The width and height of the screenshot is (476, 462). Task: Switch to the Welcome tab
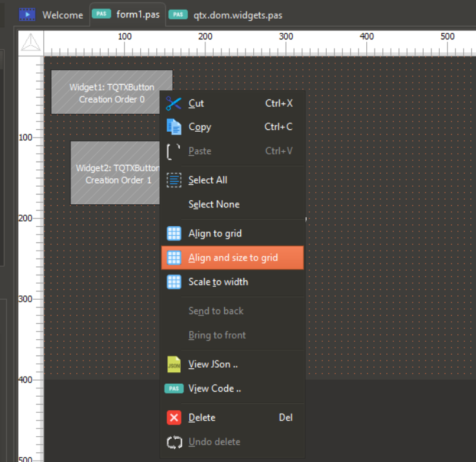(x=62, y=15)
